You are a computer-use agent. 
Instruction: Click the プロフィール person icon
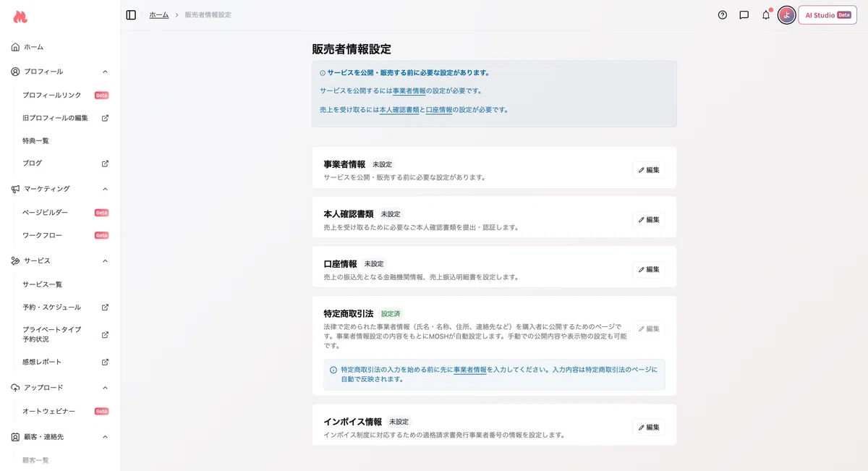(x=16, y=72)
